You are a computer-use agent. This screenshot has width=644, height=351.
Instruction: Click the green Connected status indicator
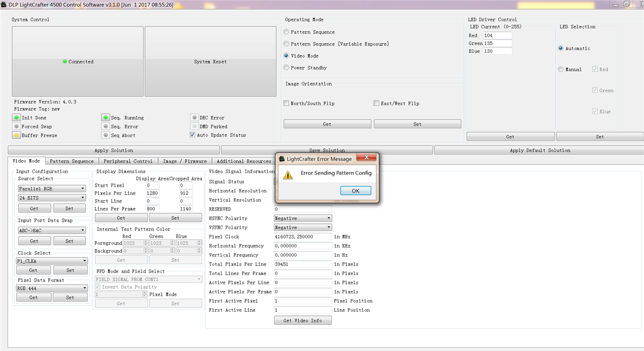click(65, 62)
